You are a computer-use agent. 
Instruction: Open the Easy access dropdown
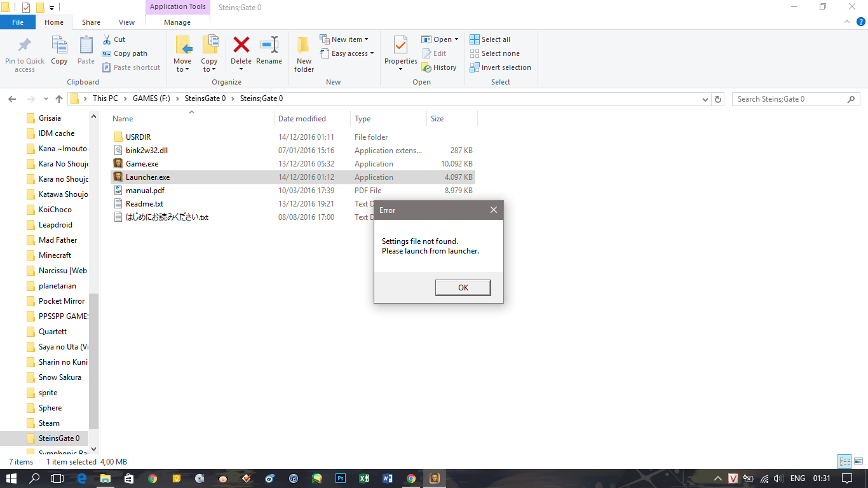click(346, 53)
